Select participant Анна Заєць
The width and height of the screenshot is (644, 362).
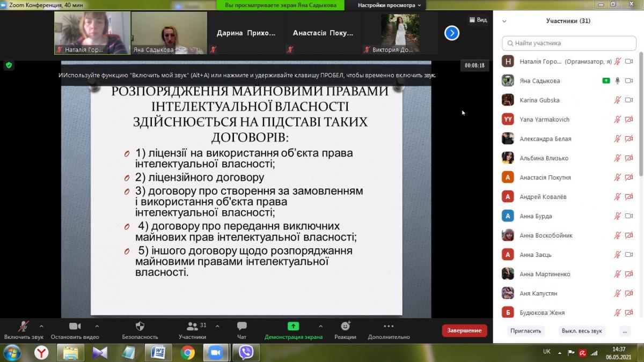tap(568, 255)
